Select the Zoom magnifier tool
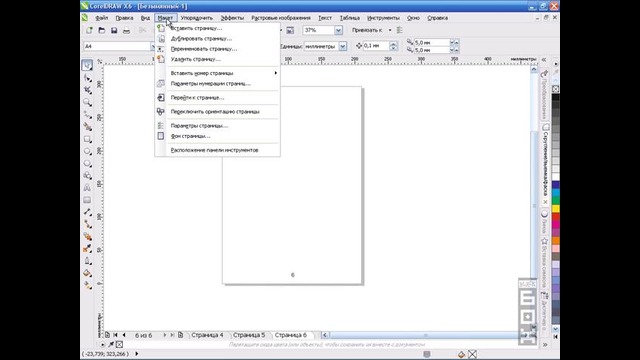 click(x=87, y=102)
